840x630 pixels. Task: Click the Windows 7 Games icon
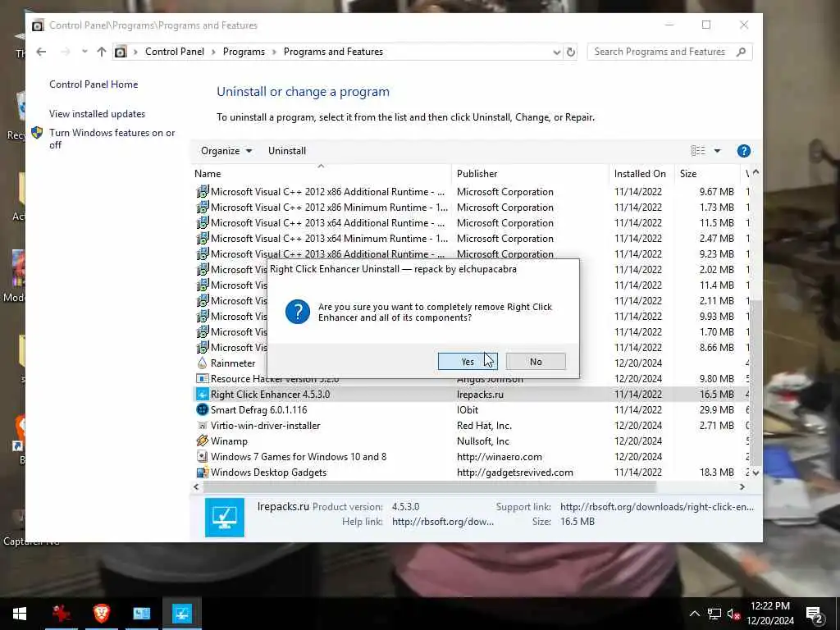point(202,456)
